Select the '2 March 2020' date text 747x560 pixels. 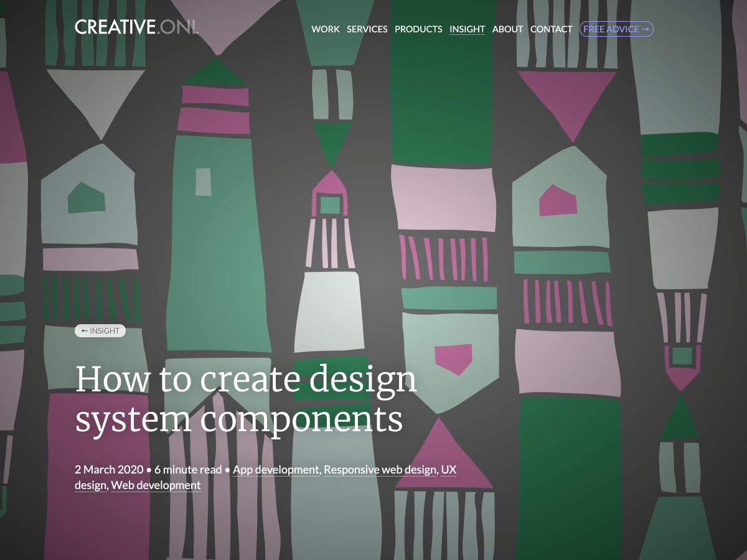(x=109, y=470)
